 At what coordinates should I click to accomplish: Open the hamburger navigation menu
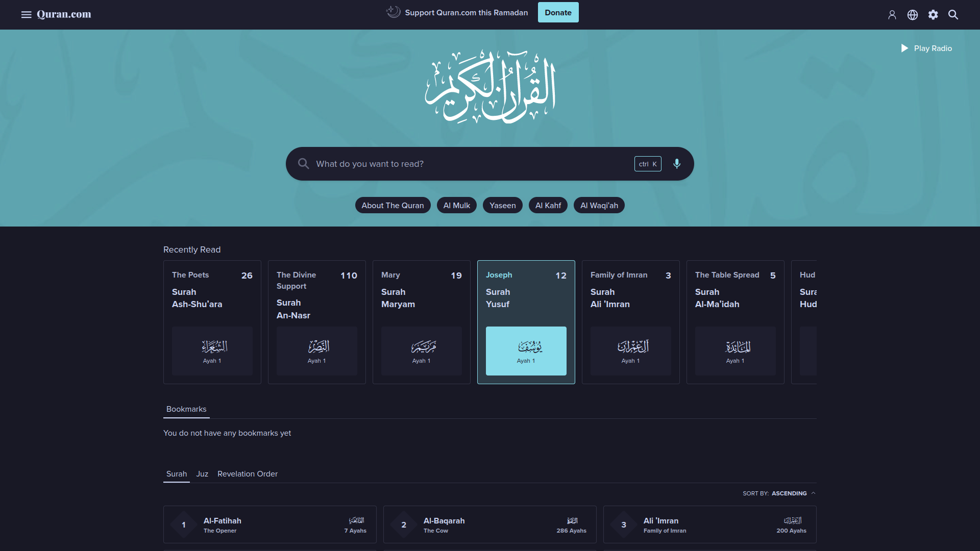coord(26,14)
